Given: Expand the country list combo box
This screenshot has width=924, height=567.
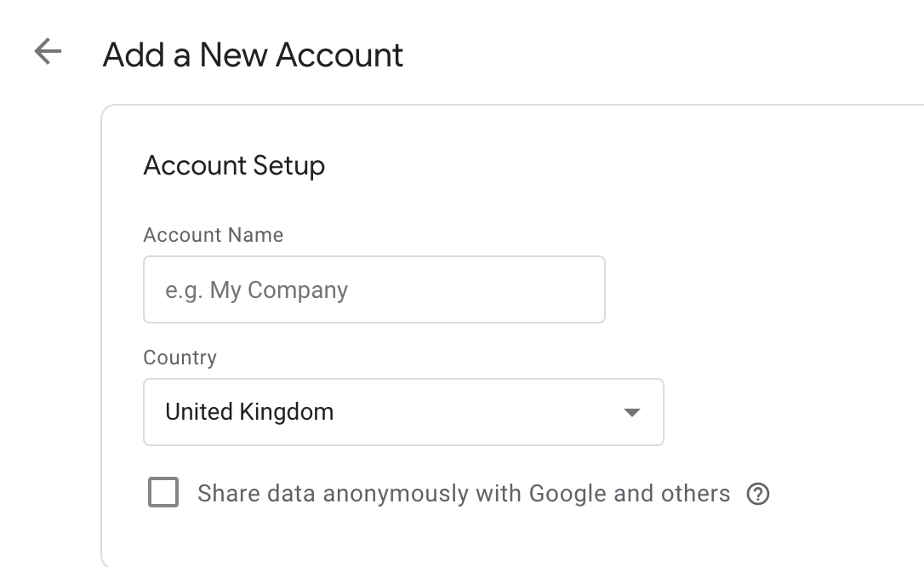Looking at the screenshot, I should [403, 412].
